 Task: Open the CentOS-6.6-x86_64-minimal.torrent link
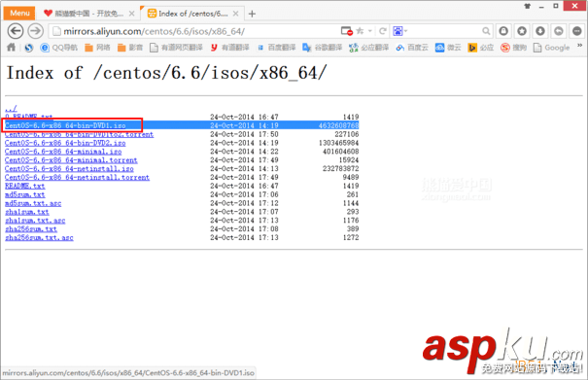pyautogui.click(x=71, y=160)
